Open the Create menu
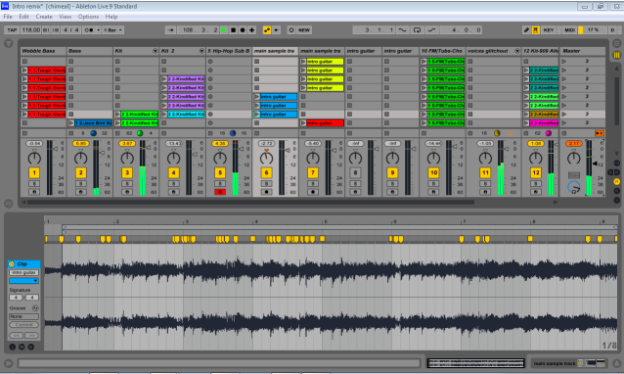This screenshot has width=624, height=374. point(44,17)
